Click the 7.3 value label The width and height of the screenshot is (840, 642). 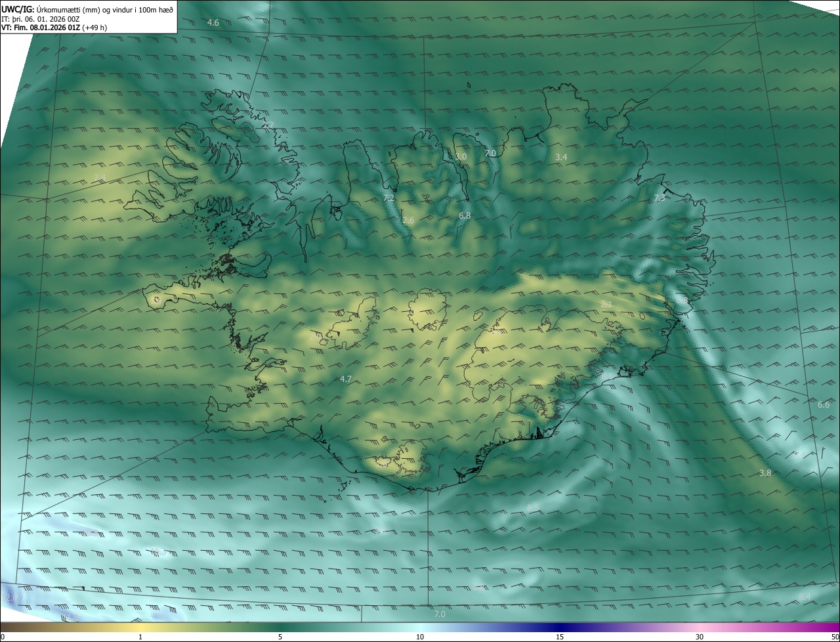pyautogui.click(x=660, y=198)
